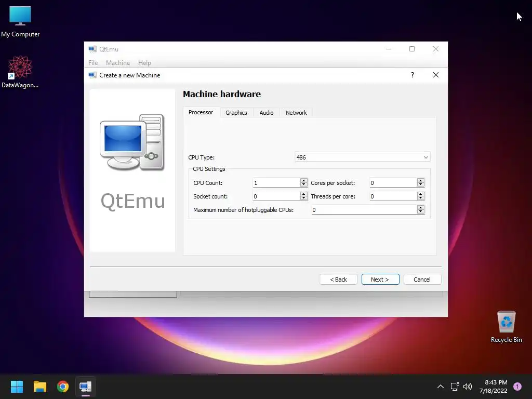Click the Create a new Machine dialog icon
This screenshot has height=399, width=532.
[x=92, y=75]
